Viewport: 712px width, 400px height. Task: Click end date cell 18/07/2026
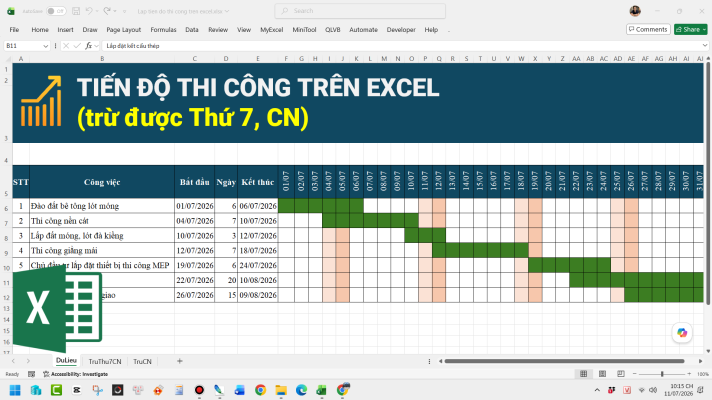pos(257,250)
